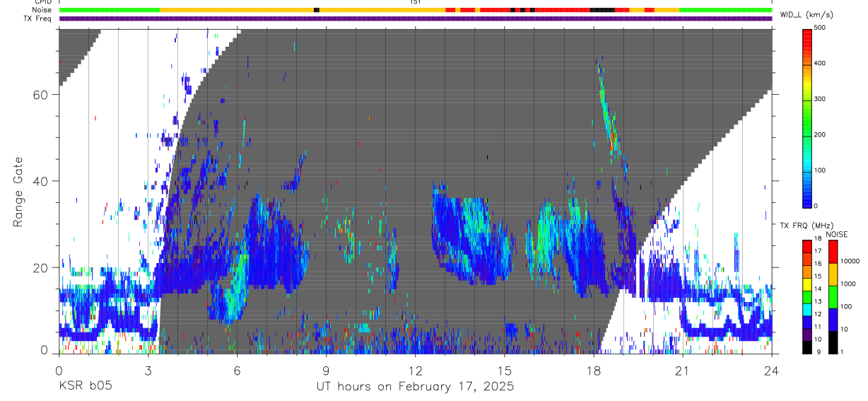This screenshot has height=401, width=868.
Task: Click the 'NOISE' legend title
Action: [x=835, y=234]
